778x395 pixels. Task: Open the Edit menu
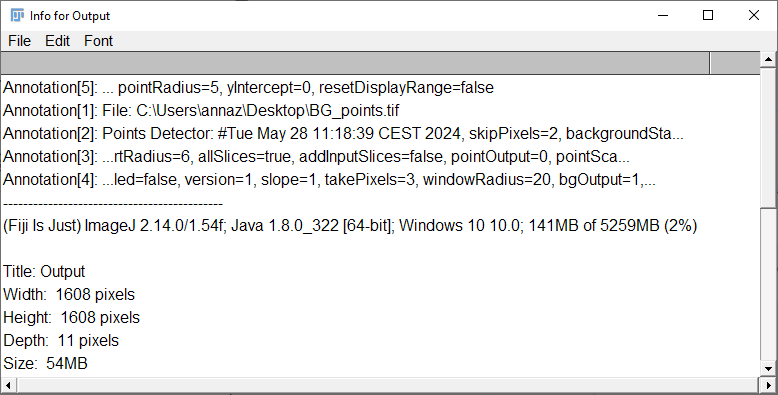pyautogui.click(x=58, y=41)
